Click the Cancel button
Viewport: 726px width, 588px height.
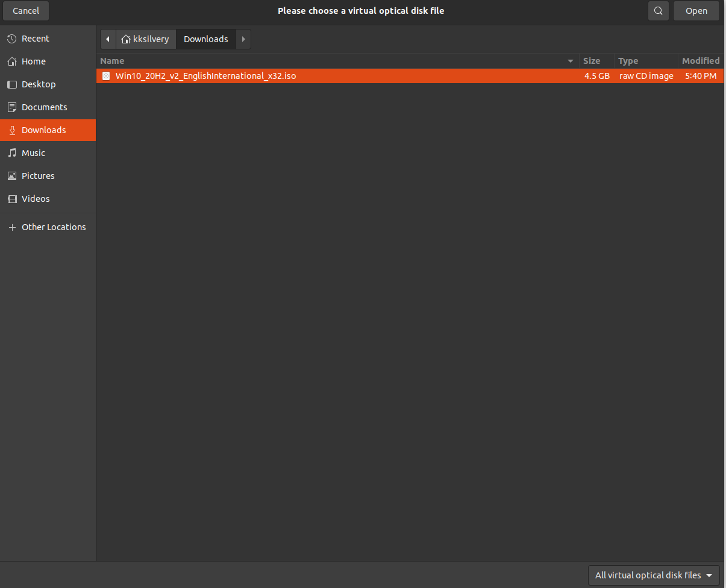point(26,11)
